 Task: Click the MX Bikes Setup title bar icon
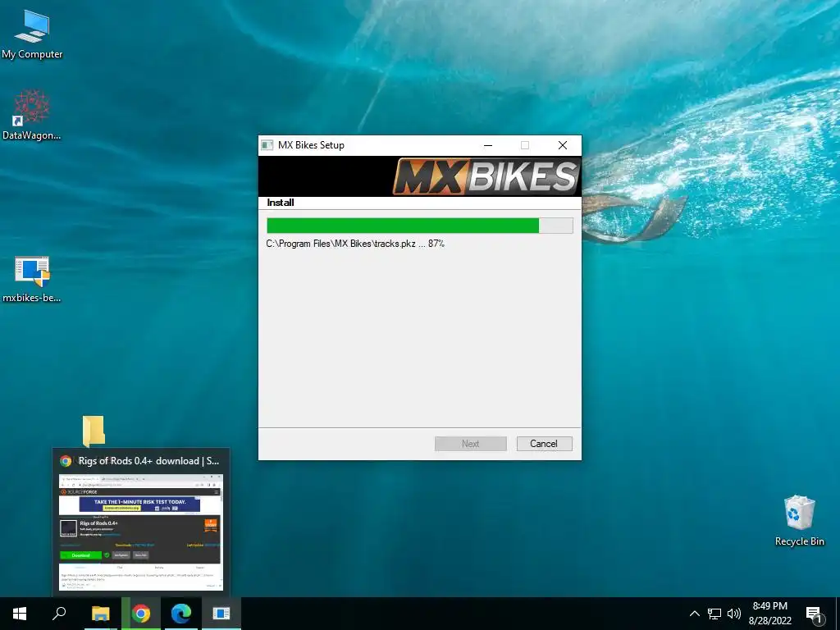pyautogui.click(x=267, y=145)
